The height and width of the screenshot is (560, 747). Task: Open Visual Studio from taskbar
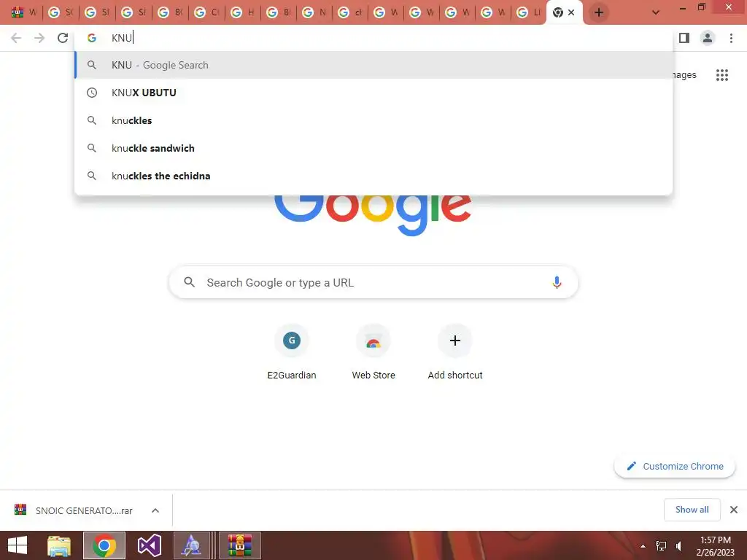[149, 545]
